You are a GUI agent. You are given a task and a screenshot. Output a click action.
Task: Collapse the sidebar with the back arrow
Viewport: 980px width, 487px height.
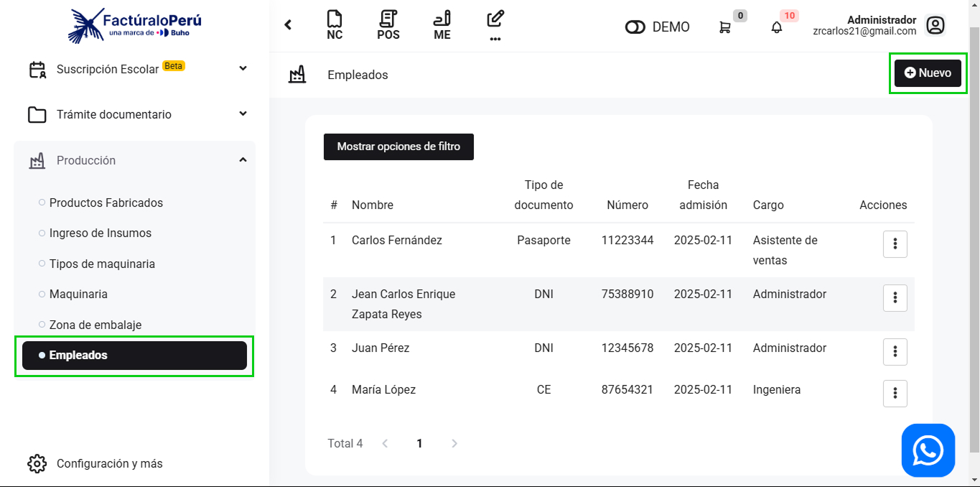click(288, 25)
